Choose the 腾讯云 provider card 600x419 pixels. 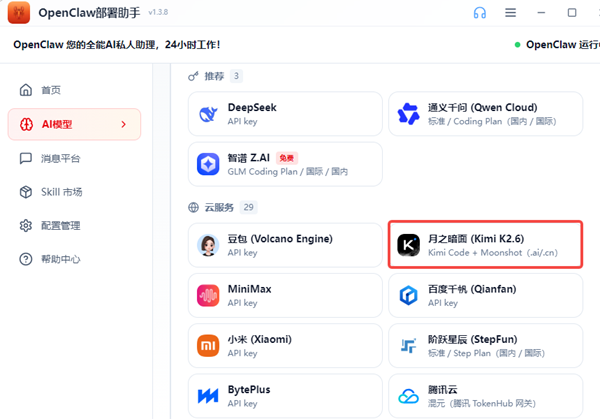click(486, 396)
